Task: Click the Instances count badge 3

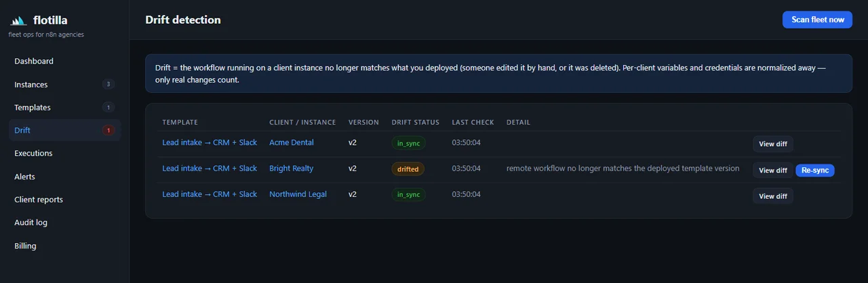Action: pos(108,85)
